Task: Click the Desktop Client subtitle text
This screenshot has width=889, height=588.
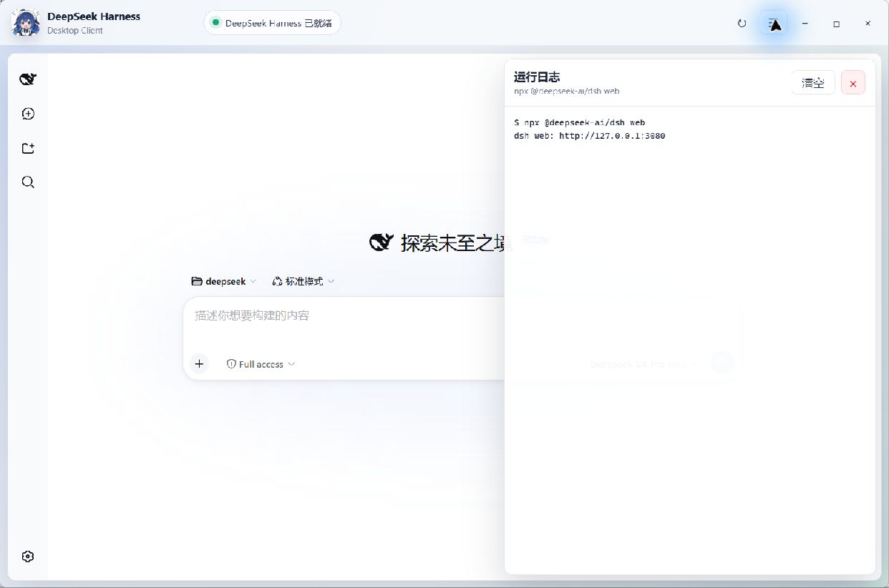Action: click(75, 31)
